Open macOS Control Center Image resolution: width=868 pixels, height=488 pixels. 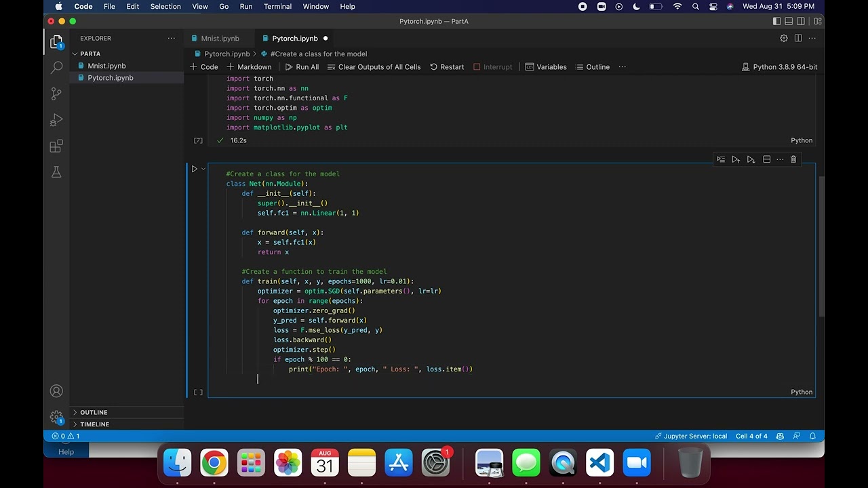[x=713, y=6]
